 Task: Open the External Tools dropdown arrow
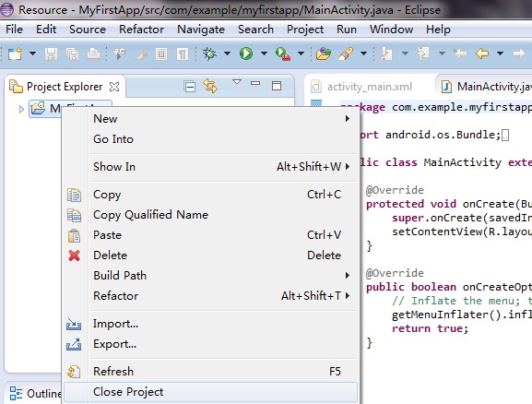(301, 53)
